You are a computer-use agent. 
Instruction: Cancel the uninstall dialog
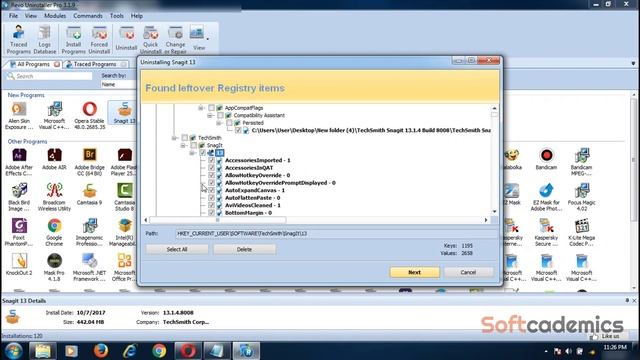click(x=468, y=272)
